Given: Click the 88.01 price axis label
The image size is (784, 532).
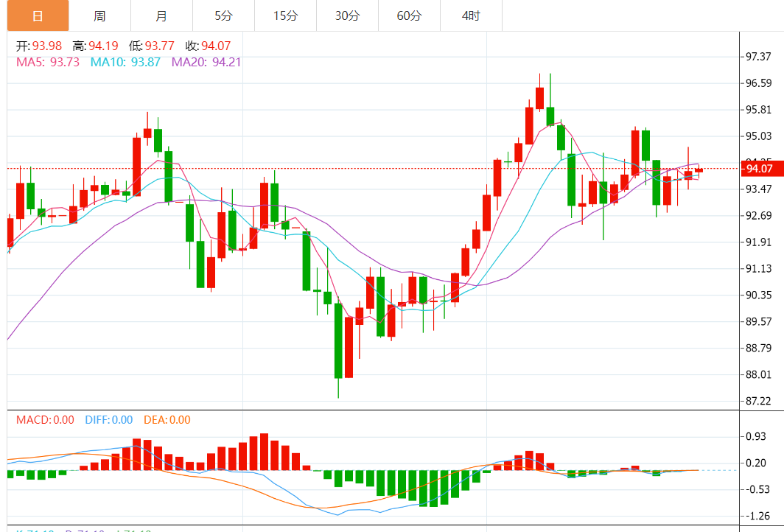Looking at the screenshot, I should pos(758,374).
